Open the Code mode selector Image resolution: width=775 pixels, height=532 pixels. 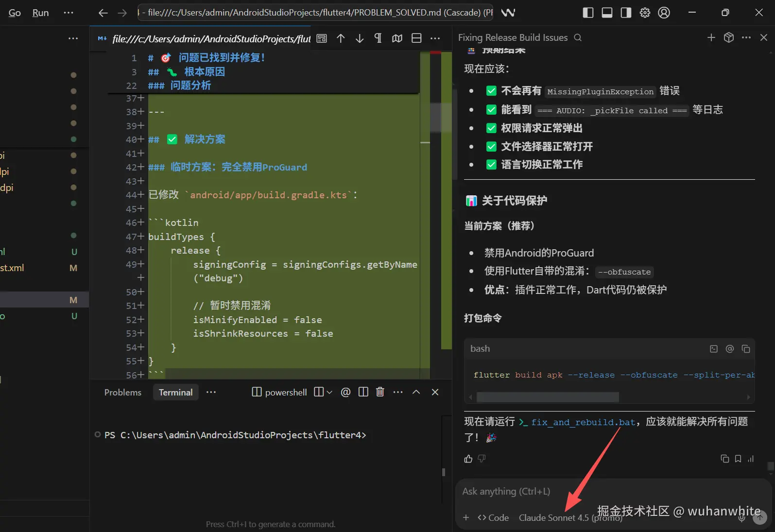tap(493, 517)
